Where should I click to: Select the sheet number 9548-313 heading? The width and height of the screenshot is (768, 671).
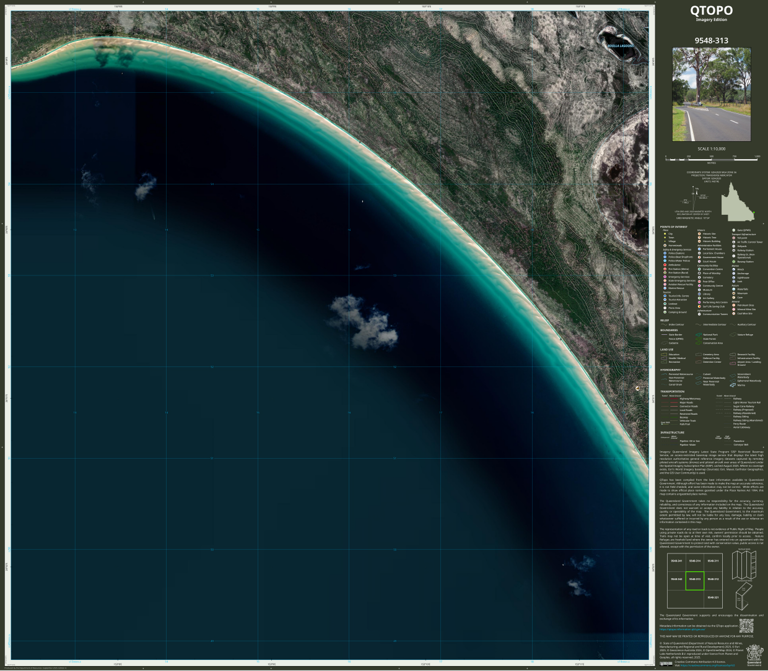(x=711, y=41)
